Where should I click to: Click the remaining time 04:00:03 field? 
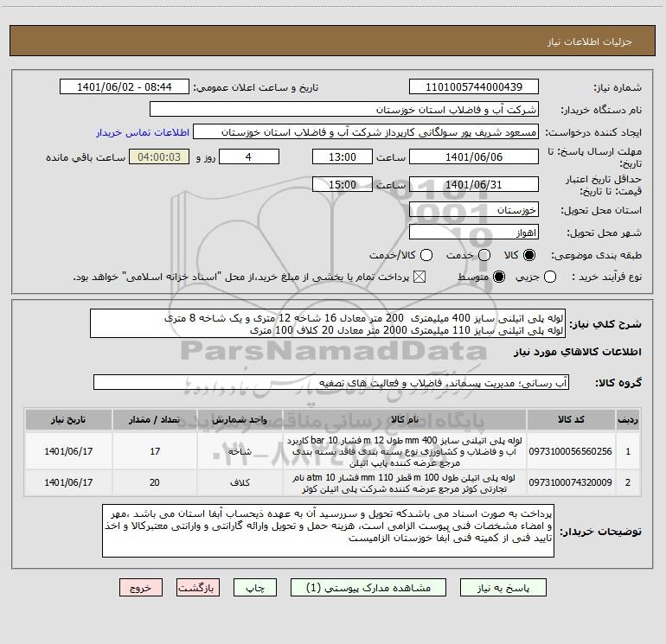(x=159, y=156)
